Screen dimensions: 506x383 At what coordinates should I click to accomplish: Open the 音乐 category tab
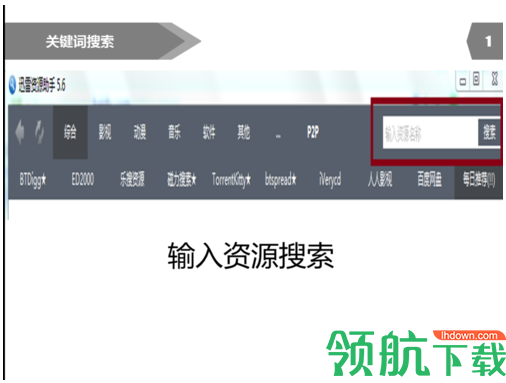(174, 132)
